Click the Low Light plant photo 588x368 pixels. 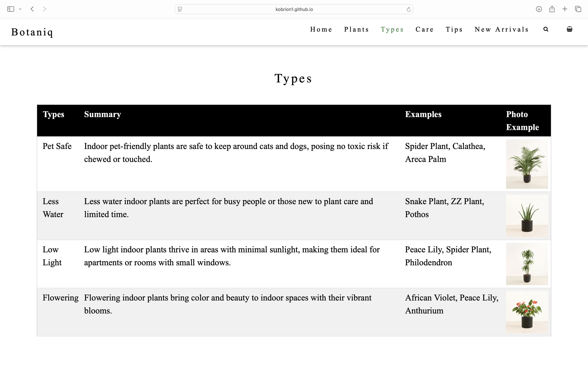(x=527, y=264)
